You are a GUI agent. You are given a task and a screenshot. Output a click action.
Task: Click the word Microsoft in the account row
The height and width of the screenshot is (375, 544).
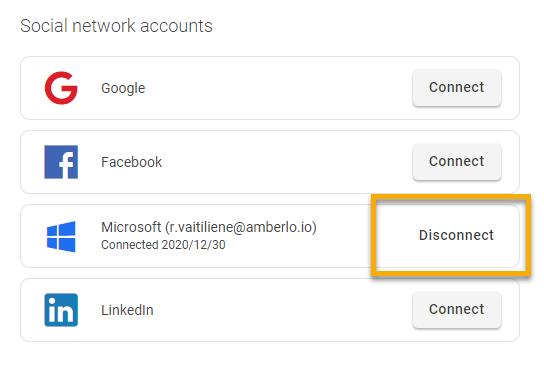point(131,227)
